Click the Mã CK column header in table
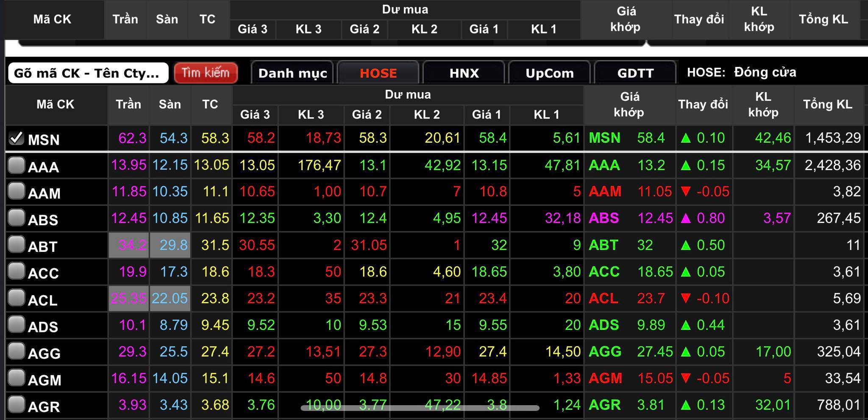This screenshot has height=420, width=868. (x=56, y=105)
